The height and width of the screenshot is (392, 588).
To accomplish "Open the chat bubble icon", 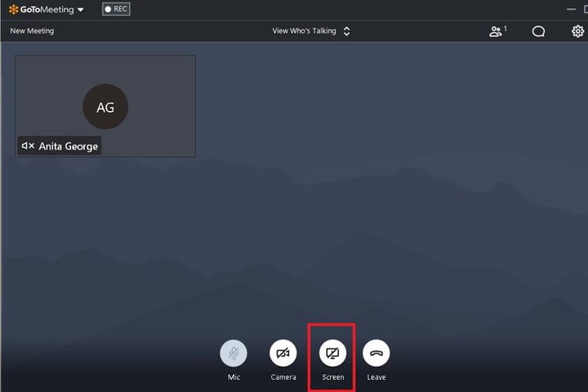I will 538,32.
